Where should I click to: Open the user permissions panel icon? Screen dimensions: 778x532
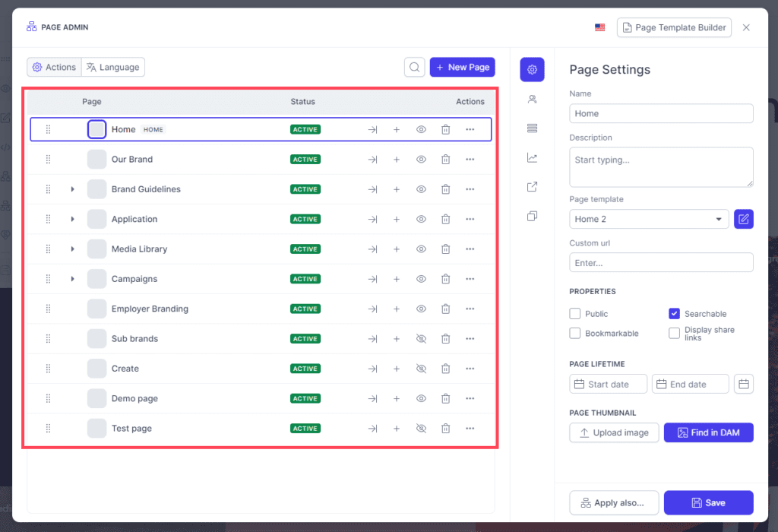[532, 100]
